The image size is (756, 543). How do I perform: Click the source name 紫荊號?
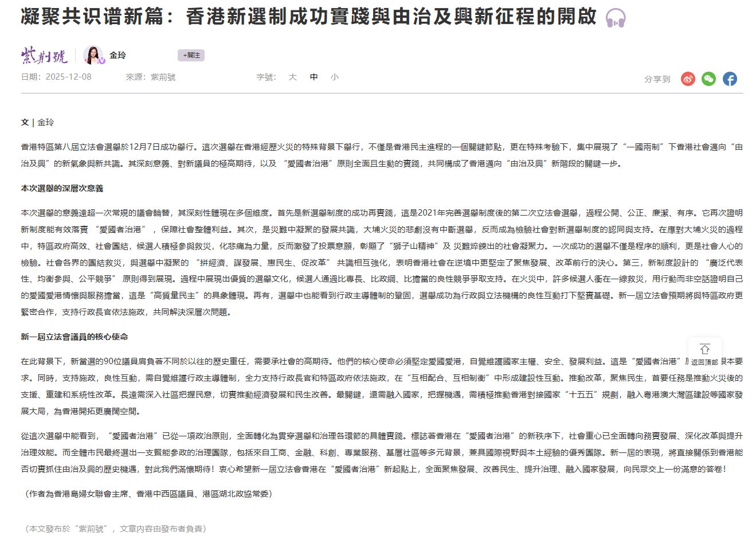163,77
